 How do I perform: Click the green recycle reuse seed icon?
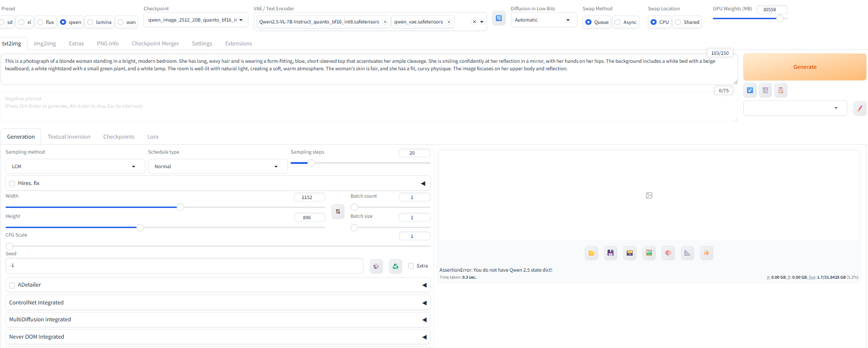(396, 266)
